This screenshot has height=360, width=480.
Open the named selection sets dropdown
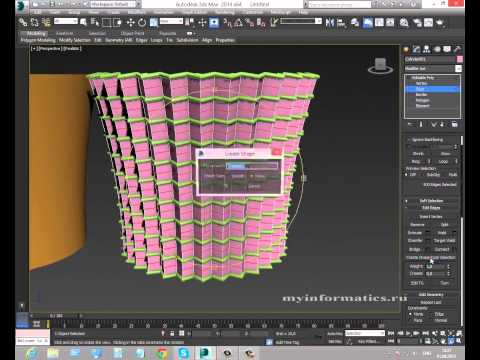[x=301, y=21]
